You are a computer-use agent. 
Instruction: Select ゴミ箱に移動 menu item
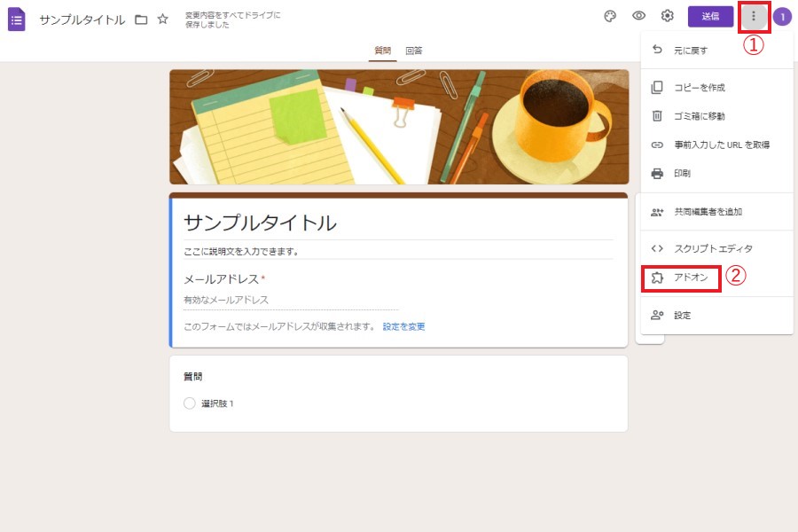coord(700,116)
